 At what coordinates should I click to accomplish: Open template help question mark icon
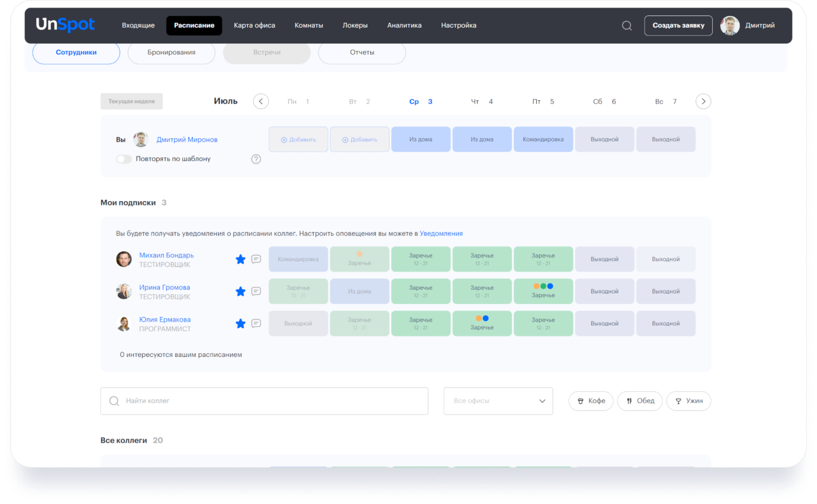tap(256, 159)
